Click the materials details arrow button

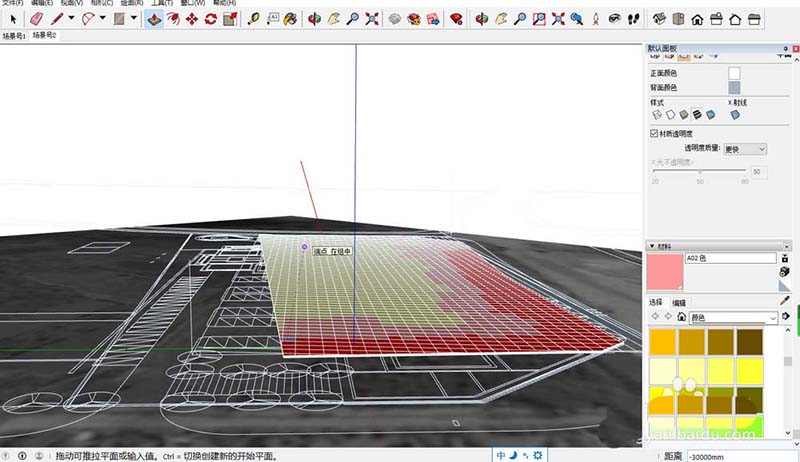pyautogui.click(x=786, y=317)
